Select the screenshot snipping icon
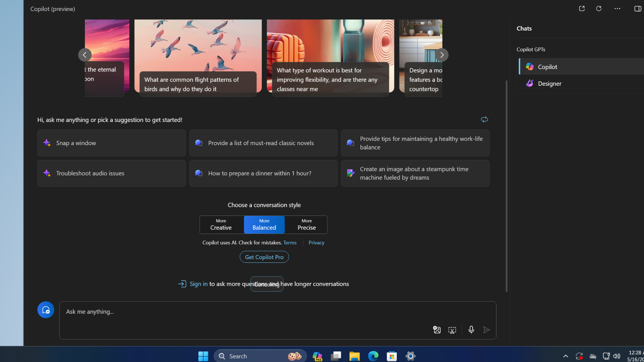The height and width of the screenshot is (362, 644). [452, 330]
